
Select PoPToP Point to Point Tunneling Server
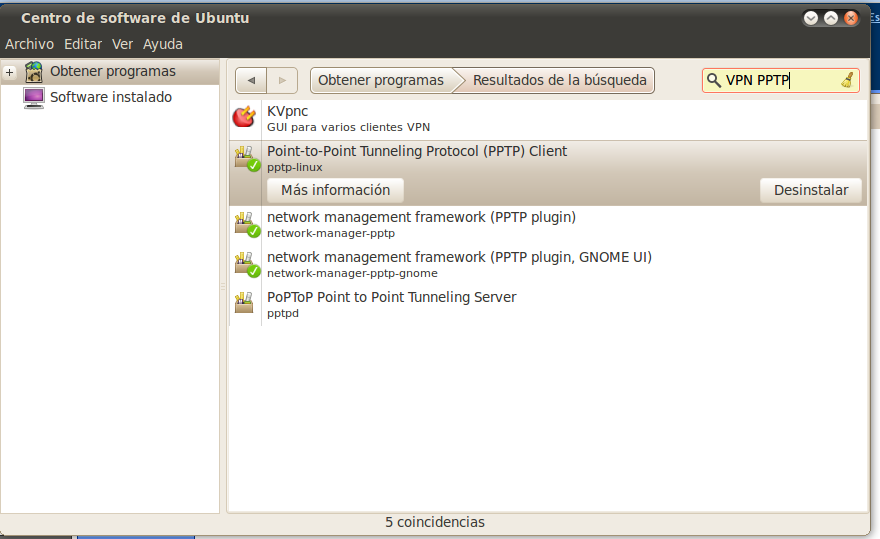point(548,305)
